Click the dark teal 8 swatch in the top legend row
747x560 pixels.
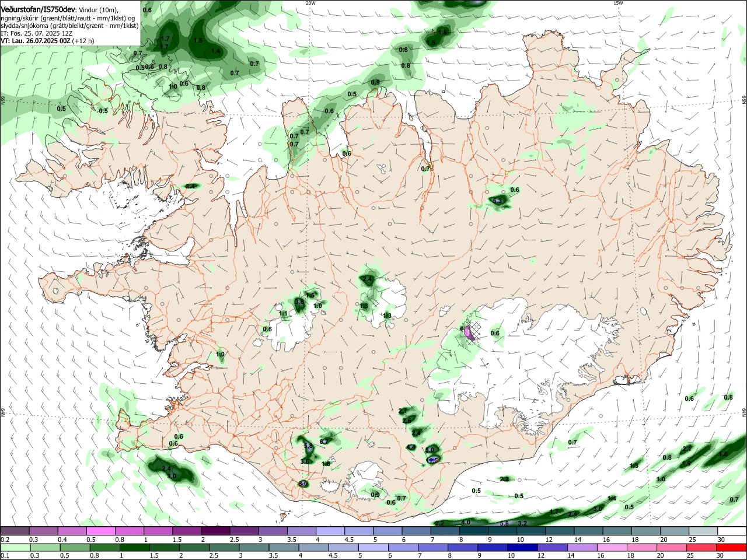pyautogui.click(x=473, y=531)
